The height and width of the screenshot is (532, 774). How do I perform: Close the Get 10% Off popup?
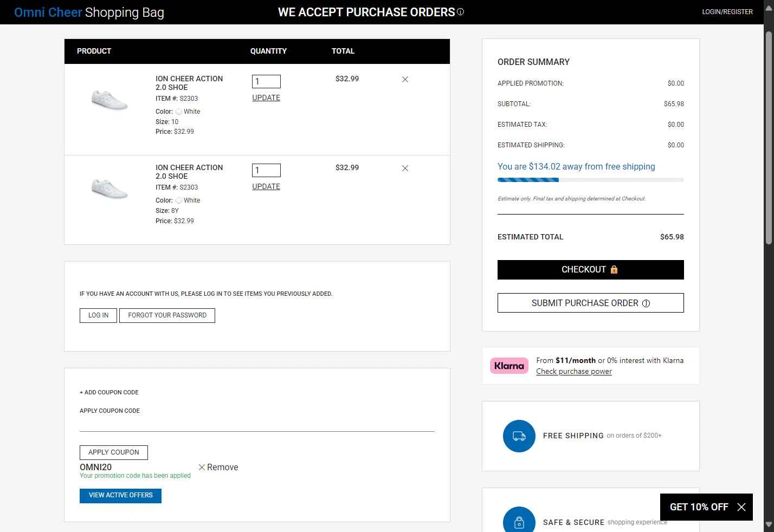[741, 507]
